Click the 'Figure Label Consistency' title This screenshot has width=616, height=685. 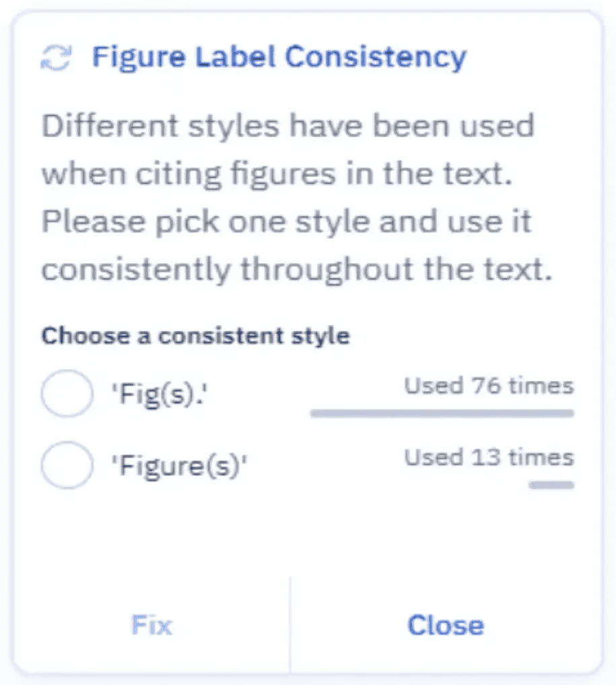click(x=279, y=57)
